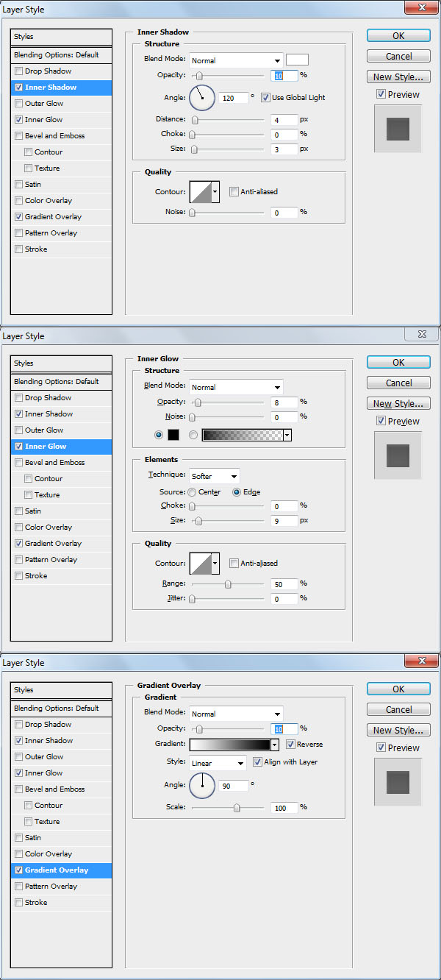Open the Technique dropdown set to Softer
The height and width of the screenshot is (980, 441).
point(214,476)
